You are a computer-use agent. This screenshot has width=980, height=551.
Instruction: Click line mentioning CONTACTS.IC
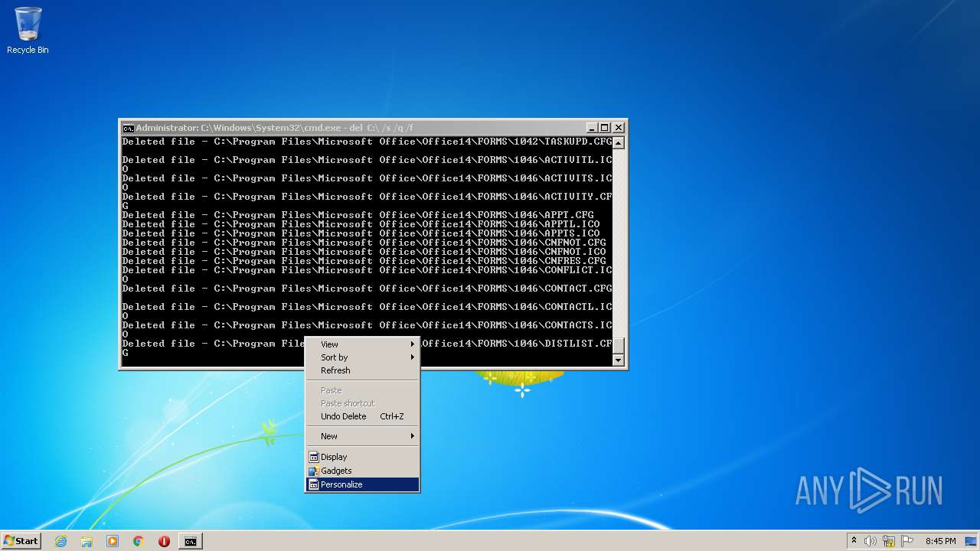[x=367, y=325]
